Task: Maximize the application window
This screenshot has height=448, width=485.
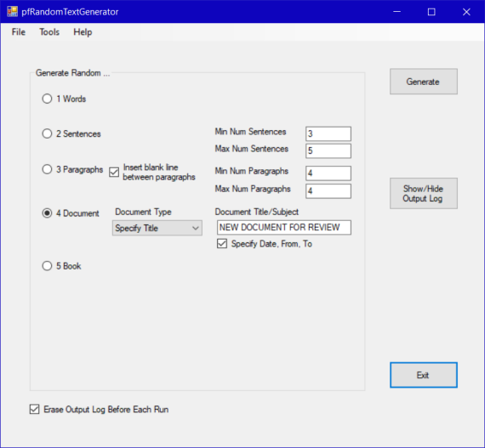Action: (x=431, y=12)
